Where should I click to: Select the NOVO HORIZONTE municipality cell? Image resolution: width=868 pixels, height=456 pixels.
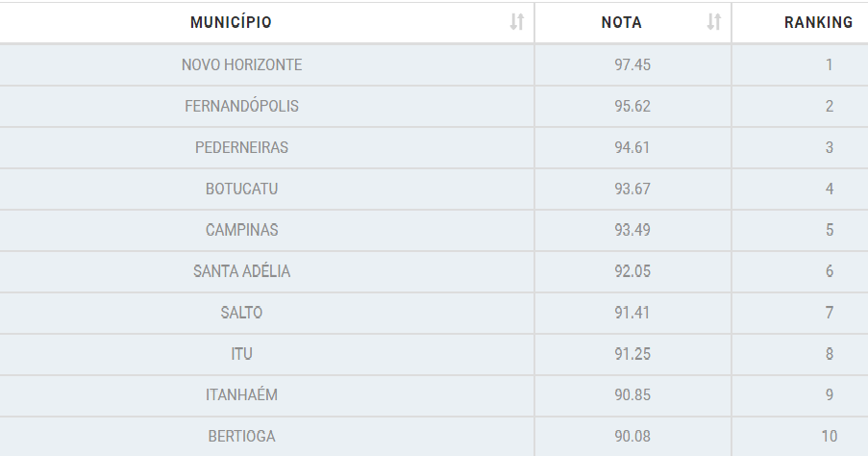click(x=241, y=65)
